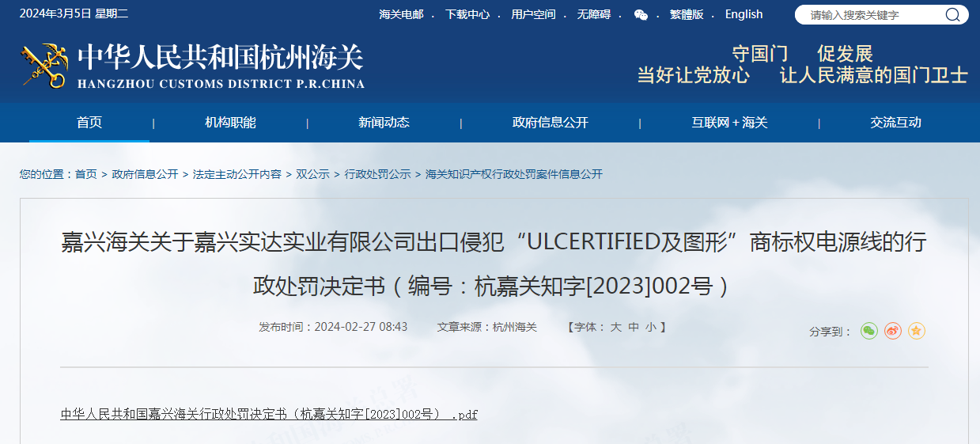Viewport: 980px width, 444px height.
Task: Open the 政府信息公开 menu
Action: click(551, 123)
